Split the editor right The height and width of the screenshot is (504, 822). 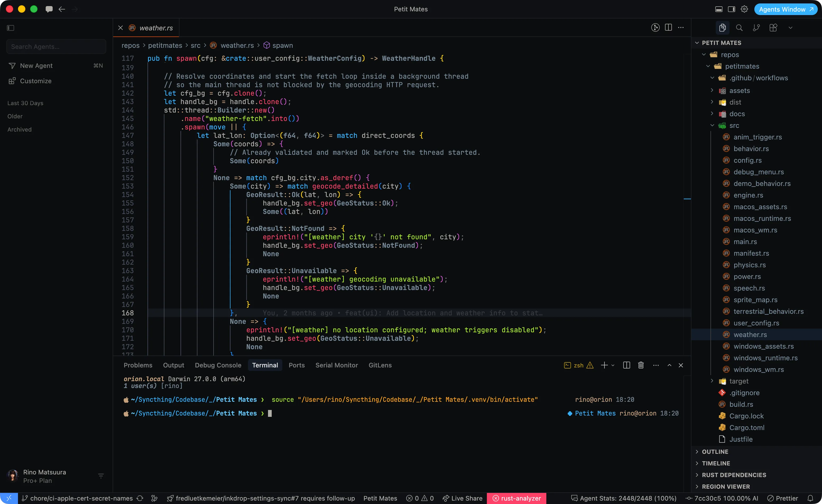click(668, 28)
